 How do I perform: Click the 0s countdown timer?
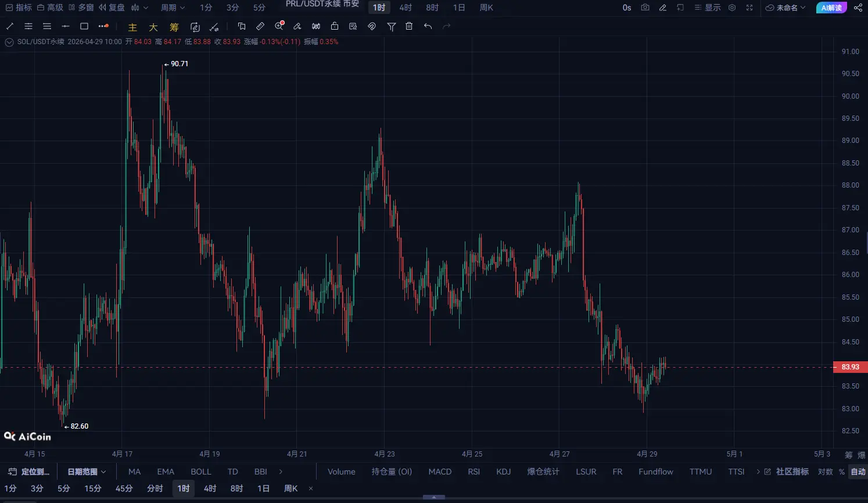(627, 8)
